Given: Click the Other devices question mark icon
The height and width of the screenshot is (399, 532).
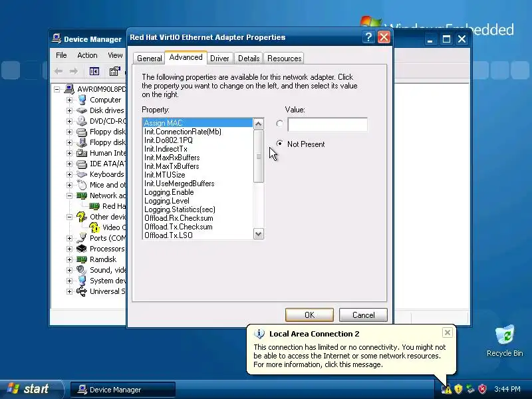Looking at the screenshot, I should pyautogui.click(x=81, y=217).
